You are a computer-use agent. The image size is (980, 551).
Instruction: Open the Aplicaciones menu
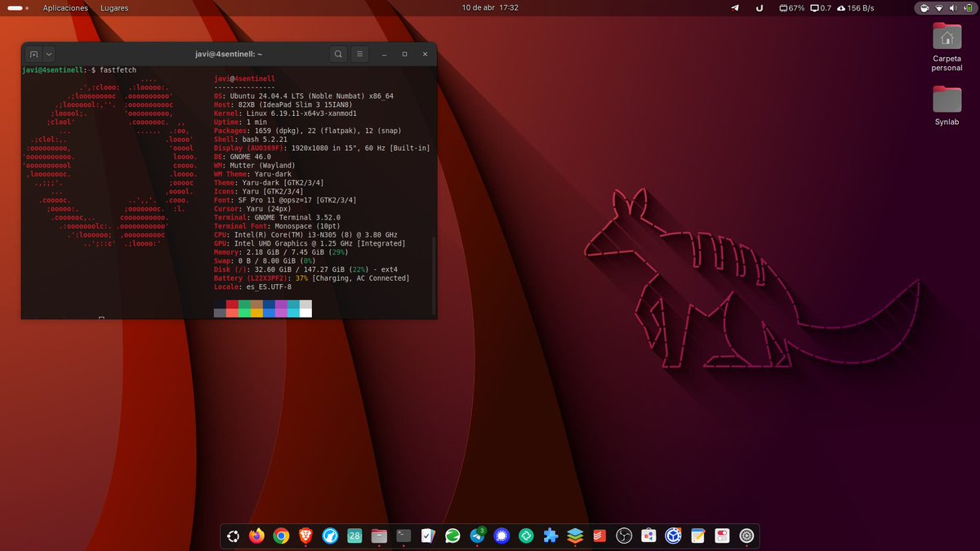pos(65,7)
